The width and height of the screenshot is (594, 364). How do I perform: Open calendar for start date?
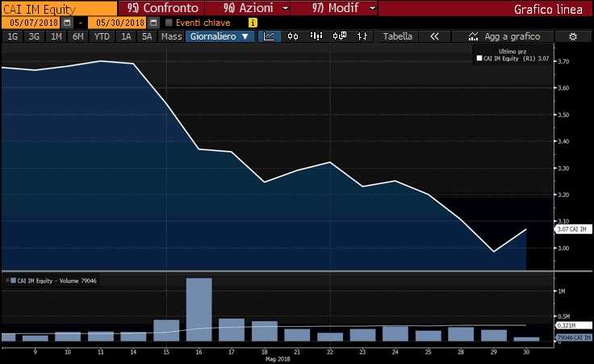(x=67, y=23)
